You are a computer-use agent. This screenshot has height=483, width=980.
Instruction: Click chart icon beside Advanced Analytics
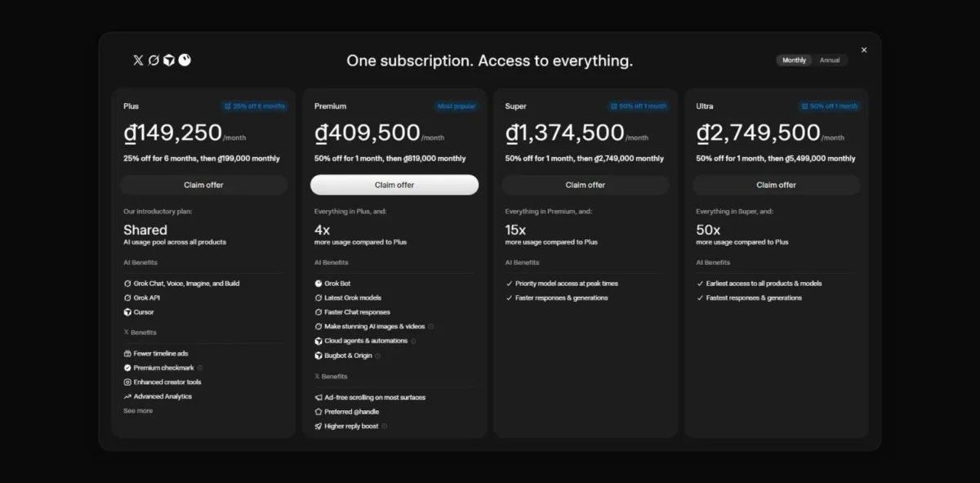point(127,396)
